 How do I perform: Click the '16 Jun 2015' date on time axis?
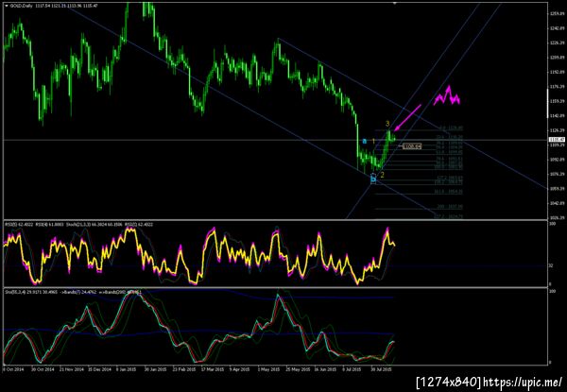click(323, 369)
